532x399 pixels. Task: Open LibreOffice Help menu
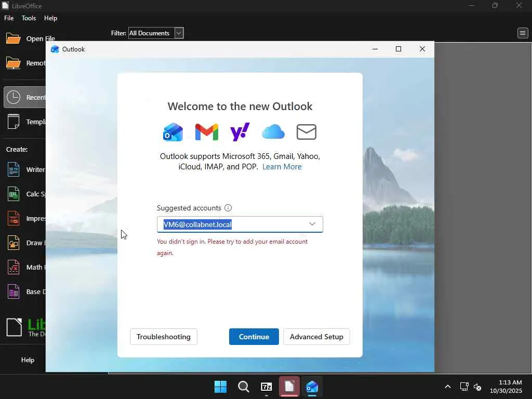click(50, 18)
